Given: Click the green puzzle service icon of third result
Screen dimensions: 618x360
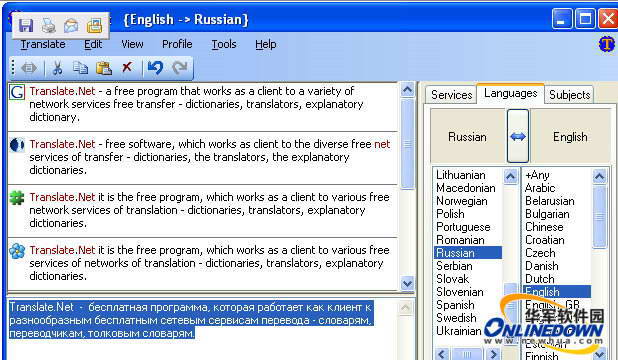Looking at the screenshot, I should click(17, 198).
